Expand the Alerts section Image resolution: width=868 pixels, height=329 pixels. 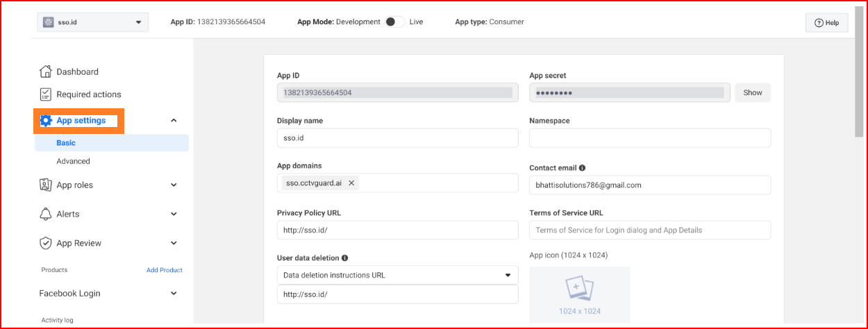point(174,214)
